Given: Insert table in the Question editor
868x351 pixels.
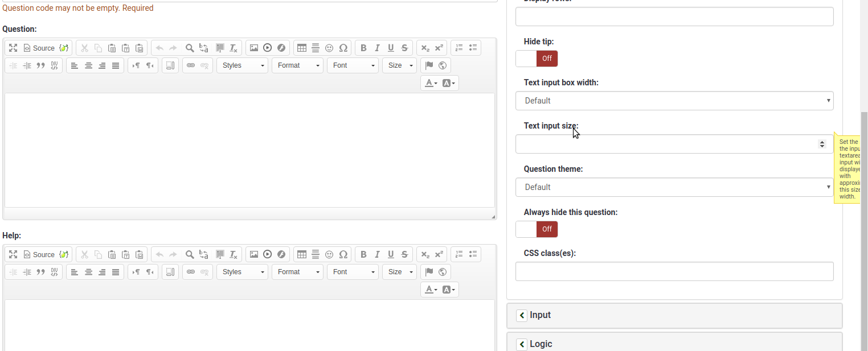Looking at the screenshot, I should click(302, 48).
